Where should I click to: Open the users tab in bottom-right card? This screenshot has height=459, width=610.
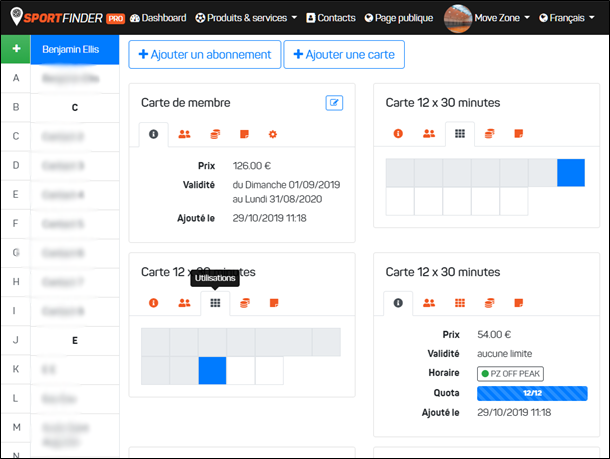(429, 302)
